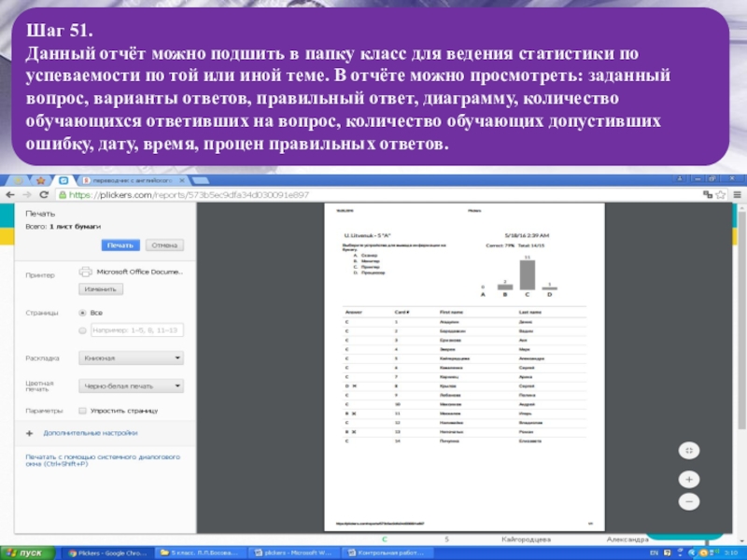Toggle the Упростить страницу checkbox
The width and height of the screenshot is (747, 560).
coord(82,411)
